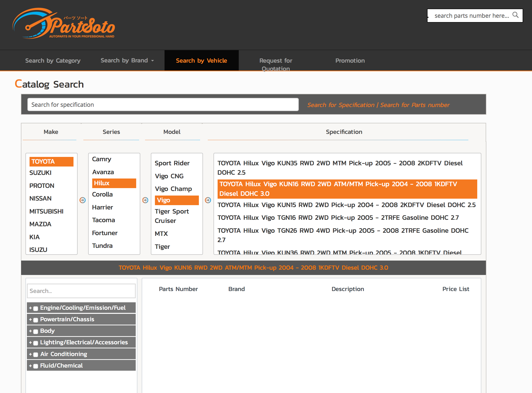Focus the Search for specification field

163,105
